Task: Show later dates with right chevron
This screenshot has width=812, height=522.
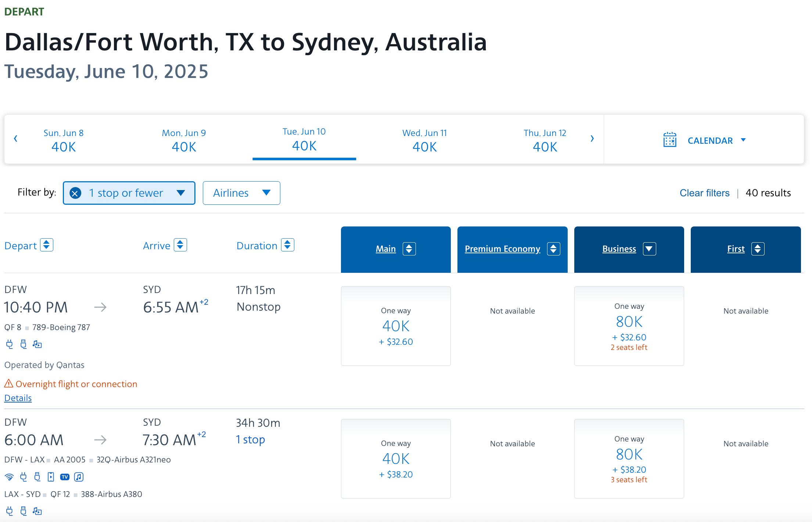Action: (592, 139)
